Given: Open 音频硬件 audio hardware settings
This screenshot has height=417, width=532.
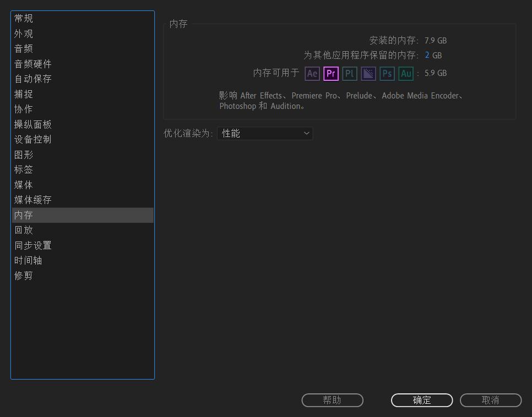Looking at the screenshot, I should point(32,64).
